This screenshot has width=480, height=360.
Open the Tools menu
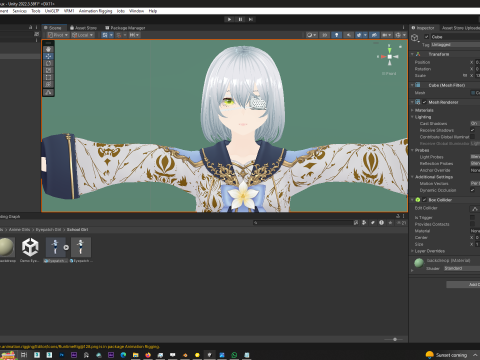pos(36,11)
